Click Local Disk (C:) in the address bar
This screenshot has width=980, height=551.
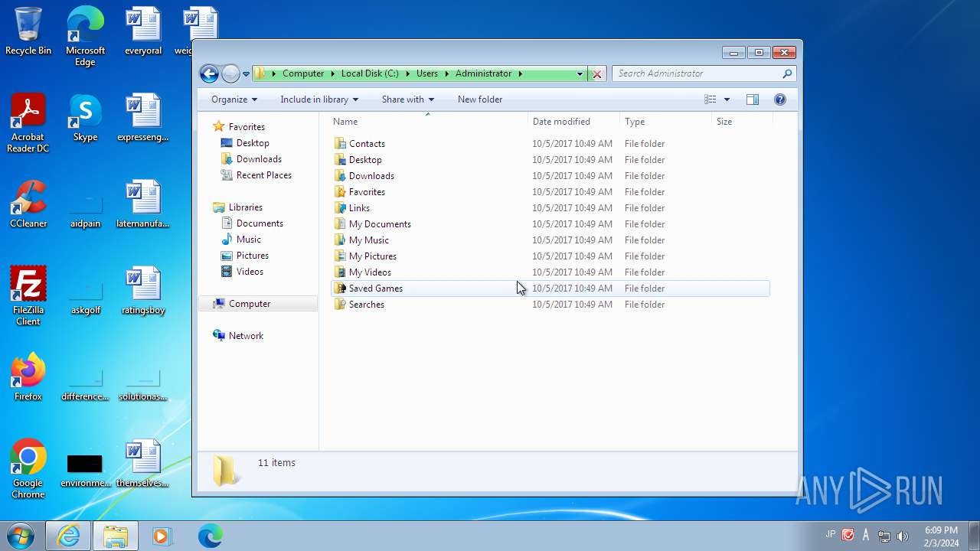point(370,73)
